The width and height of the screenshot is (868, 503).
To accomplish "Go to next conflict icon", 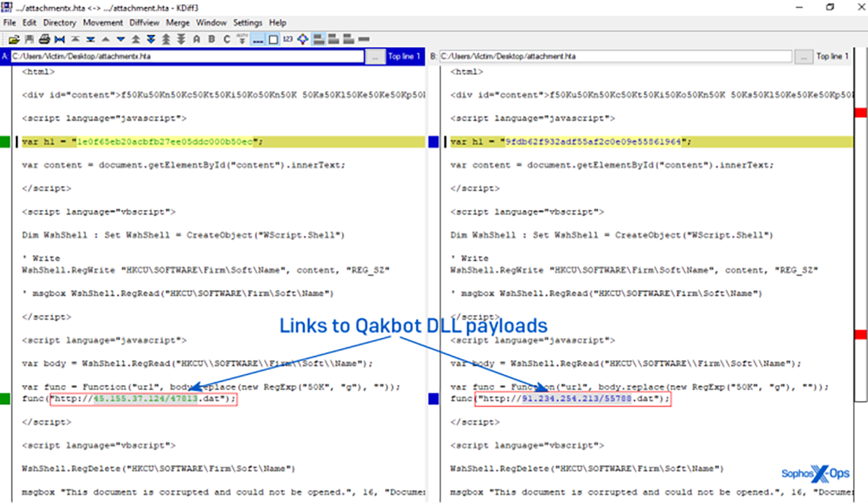I will coord(151,38).
